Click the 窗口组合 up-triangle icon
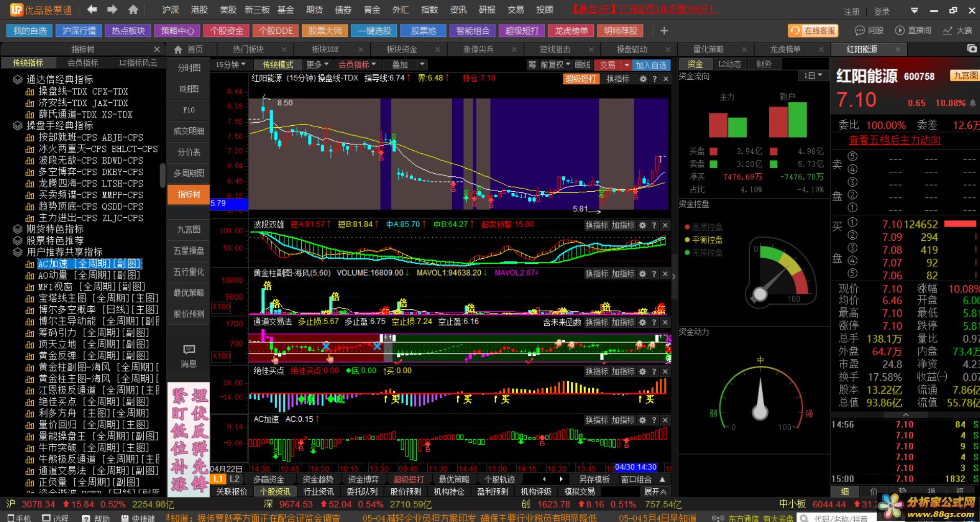980x522 pixels. (x=662, y=479)
